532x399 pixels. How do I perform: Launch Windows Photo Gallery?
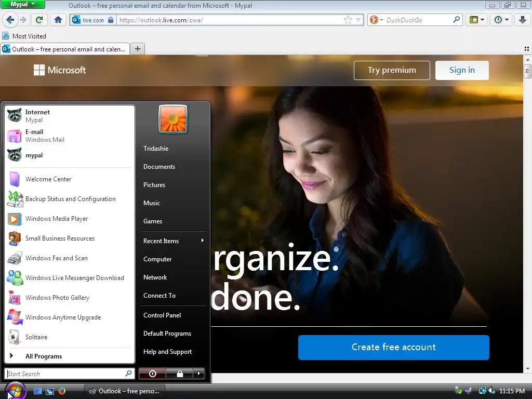click(x=69, y=297)
